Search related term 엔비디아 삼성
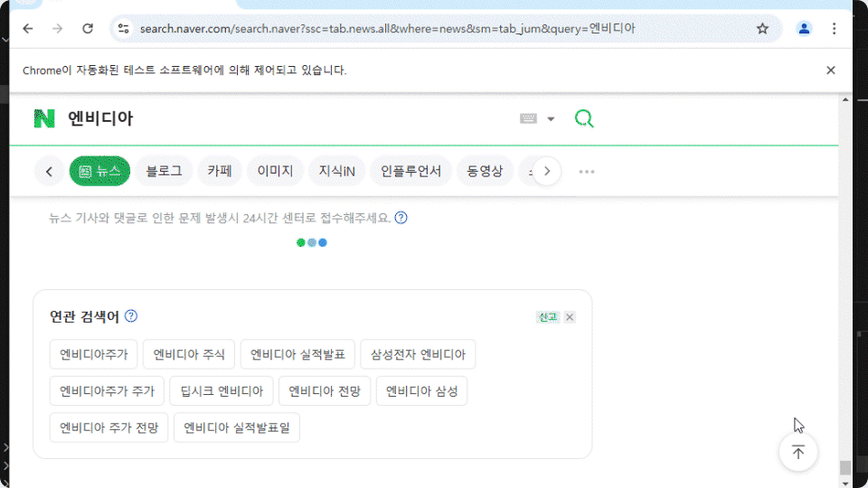The height and width of the screenshot is (488, 868). (x=422, y=391)
